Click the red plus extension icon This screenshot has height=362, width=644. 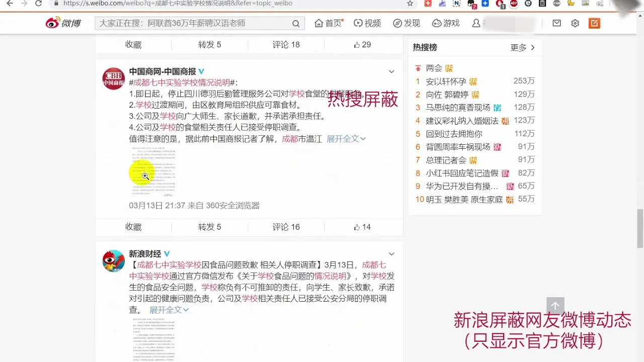click(428, 4)
